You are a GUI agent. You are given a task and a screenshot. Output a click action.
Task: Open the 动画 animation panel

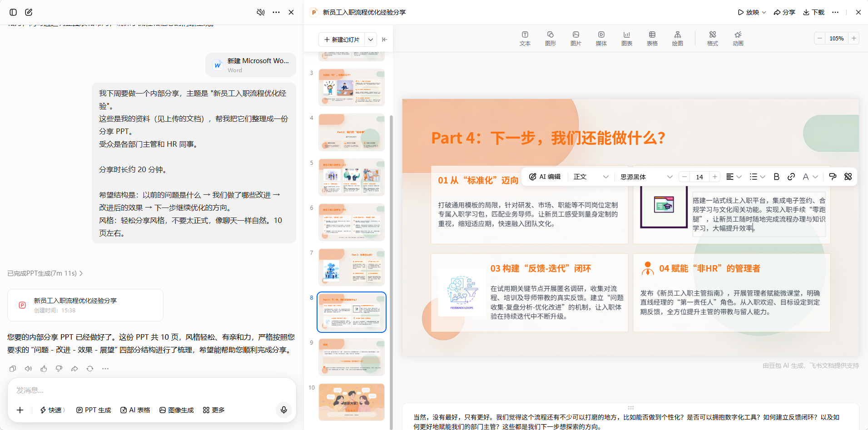pyautogui.click(x=738, y=39)
